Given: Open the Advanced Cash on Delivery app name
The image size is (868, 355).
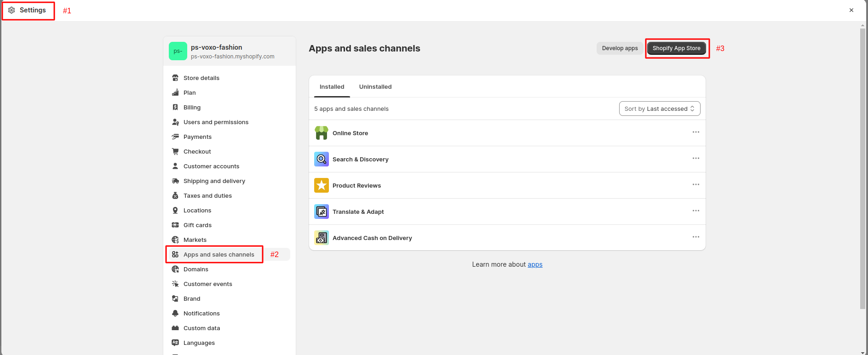Looking at the screenshot, I should (372, 238).
